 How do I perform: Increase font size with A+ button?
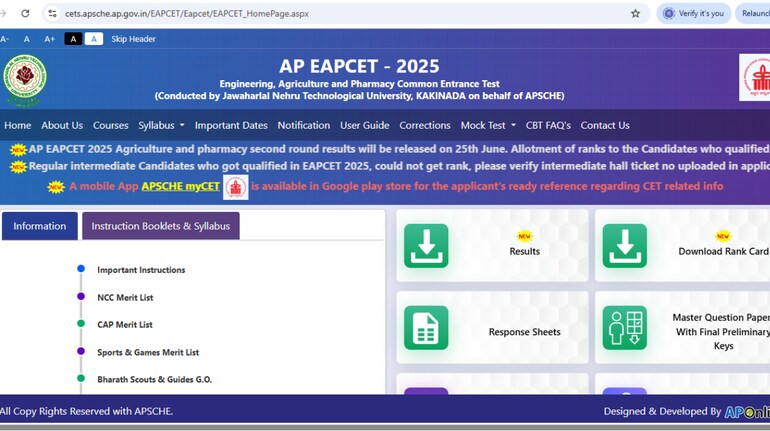(x=49, y=39)
